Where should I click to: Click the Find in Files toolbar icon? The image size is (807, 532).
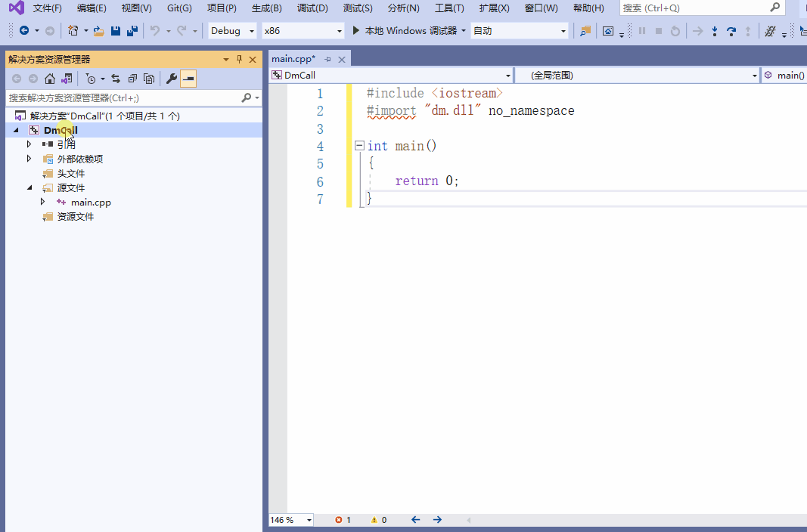click(585, 31)
